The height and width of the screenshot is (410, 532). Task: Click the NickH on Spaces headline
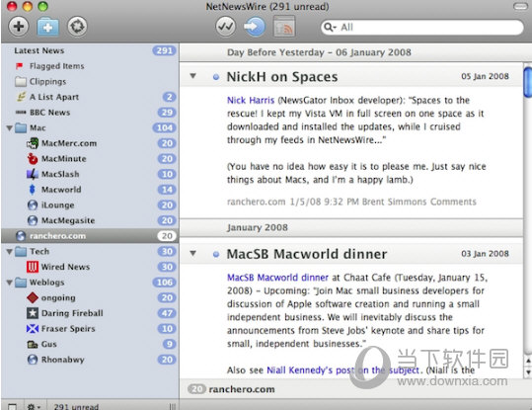[x=282, y=77]
